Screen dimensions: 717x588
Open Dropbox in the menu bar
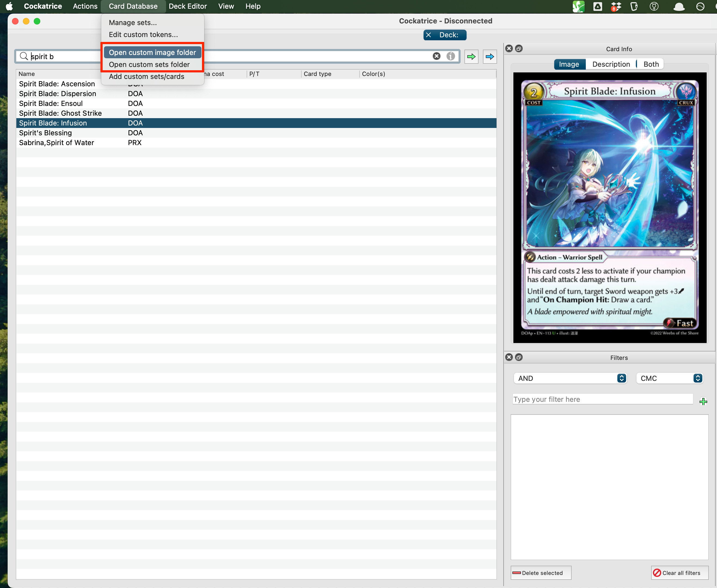pyautogui.click(x=616, y=7)
